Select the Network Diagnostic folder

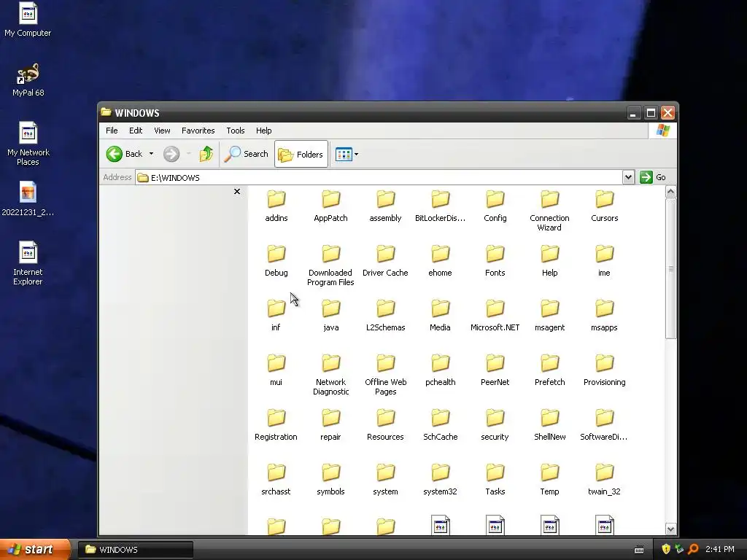pos(330,375)
